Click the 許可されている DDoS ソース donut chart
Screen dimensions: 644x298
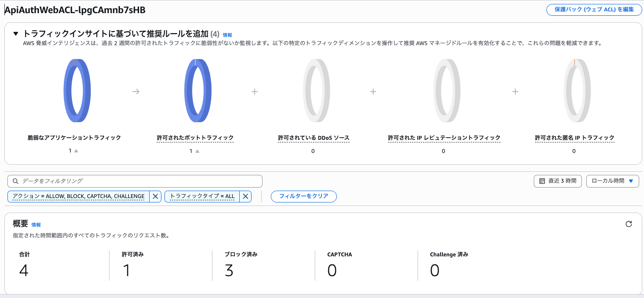[x=316, y=91]
